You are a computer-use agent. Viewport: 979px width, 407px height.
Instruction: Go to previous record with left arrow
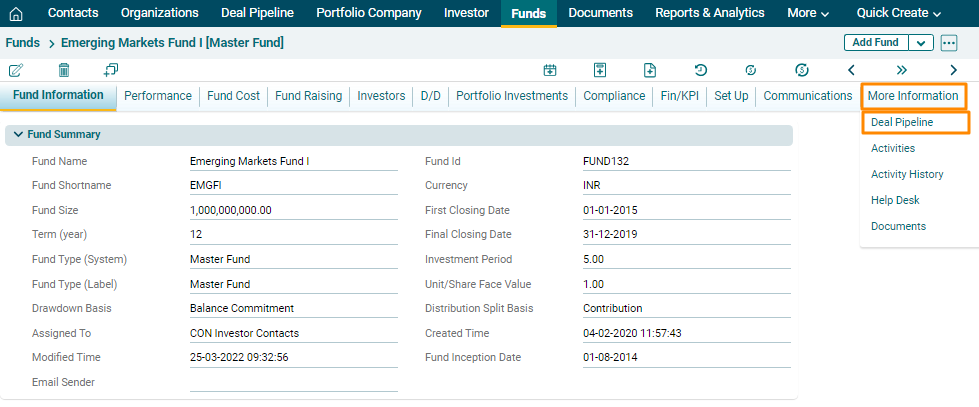(x=851, y=70)
